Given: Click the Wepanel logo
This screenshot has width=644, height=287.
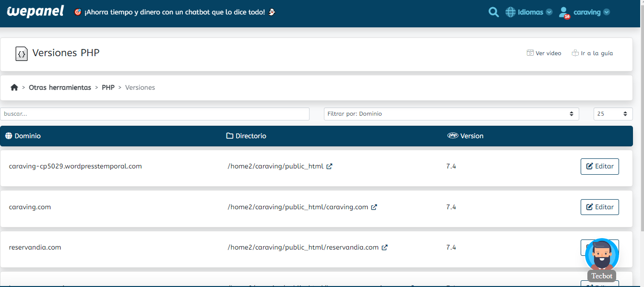Looking at the screenshot, I should click(36, 12).
